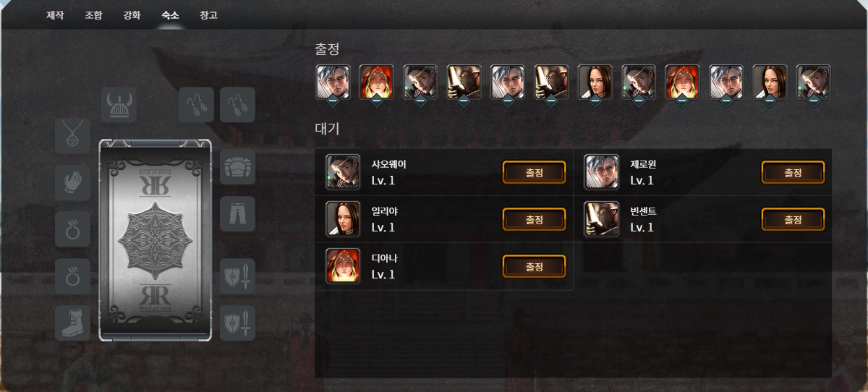This screenshot has height=392, width=868.
Task: Select the chest armor equipment slot
Action: (237, 168)
